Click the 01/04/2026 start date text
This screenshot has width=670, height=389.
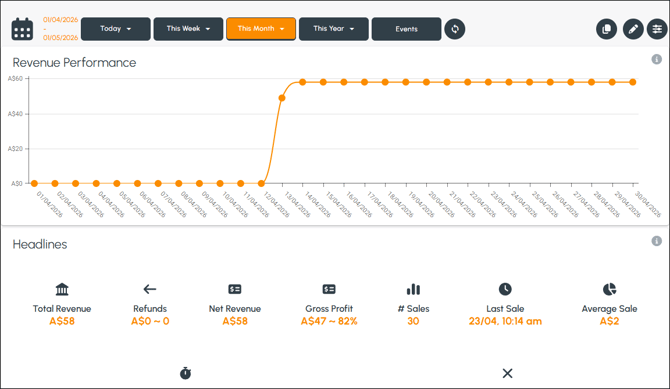[x=60, y=20]
